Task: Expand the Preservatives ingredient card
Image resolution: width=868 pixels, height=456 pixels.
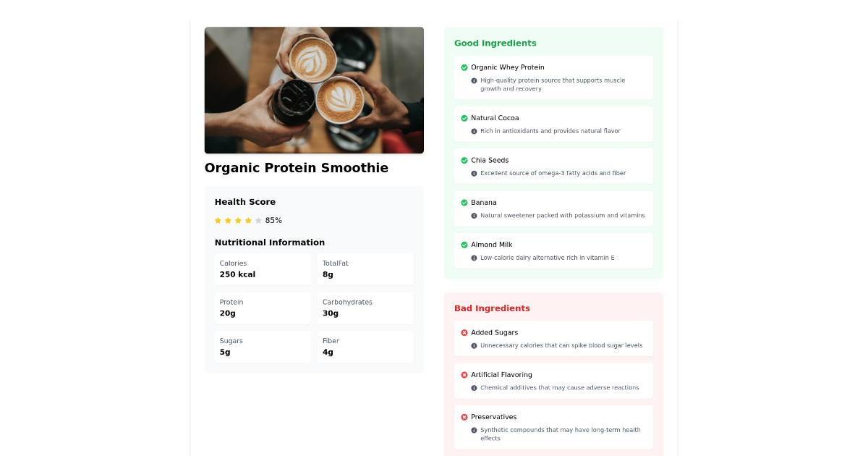Action: coord(553,427)
